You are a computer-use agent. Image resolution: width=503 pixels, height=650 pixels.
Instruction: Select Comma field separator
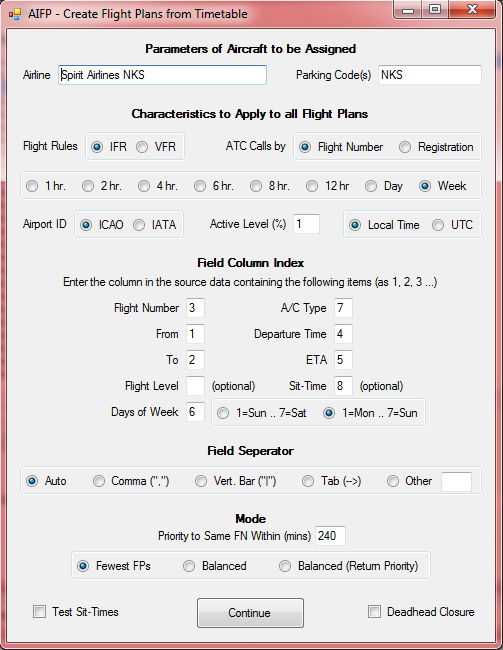tap(99, 481)
